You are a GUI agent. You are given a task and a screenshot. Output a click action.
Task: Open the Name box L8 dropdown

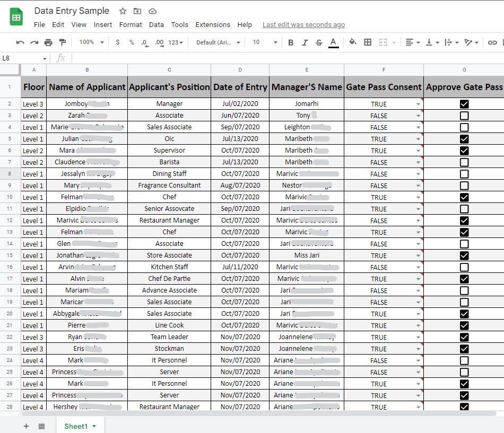[x=45, y=58]
